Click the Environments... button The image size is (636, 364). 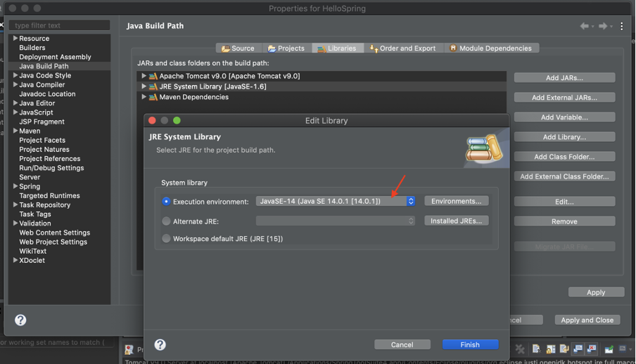pyautogui.click(x=457, y=201)
